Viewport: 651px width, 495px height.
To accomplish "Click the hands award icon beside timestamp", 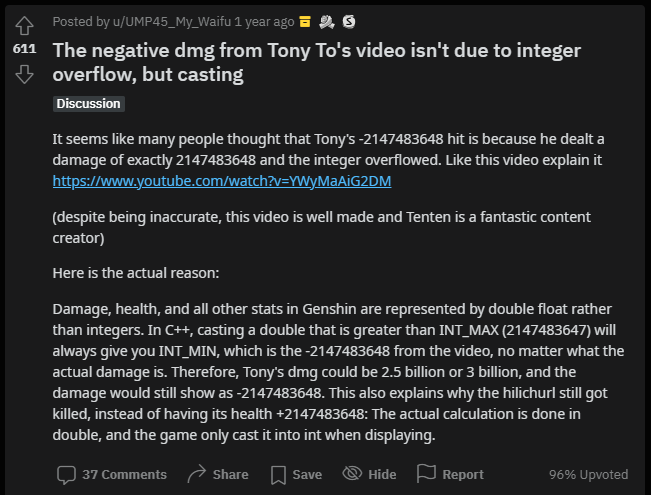I will 327,22.
